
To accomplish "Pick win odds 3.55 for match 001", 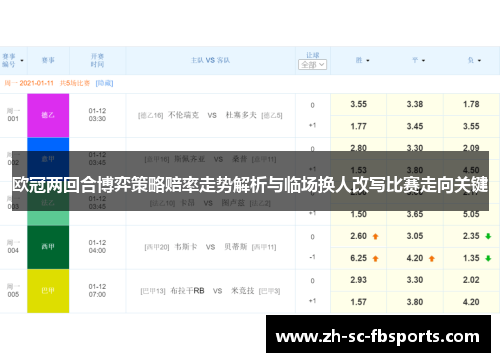I will (358, 104).
